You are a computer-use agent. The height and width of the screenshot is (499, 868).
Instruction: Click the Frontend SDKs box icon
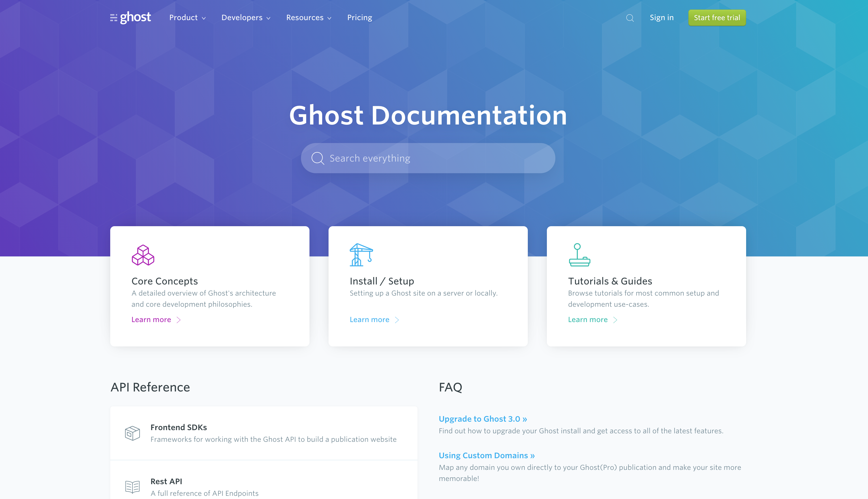[x=132, y=433]
